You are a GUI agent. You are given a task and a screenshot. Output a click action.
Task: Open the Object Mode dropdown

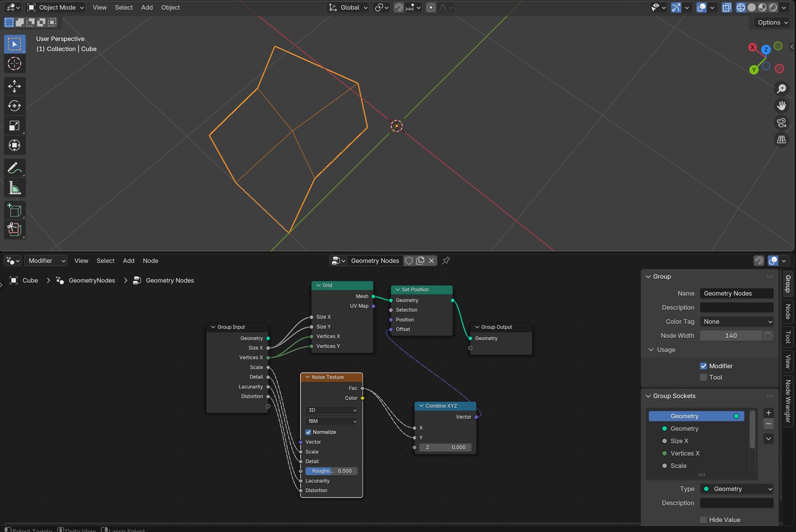coord(56,7)
